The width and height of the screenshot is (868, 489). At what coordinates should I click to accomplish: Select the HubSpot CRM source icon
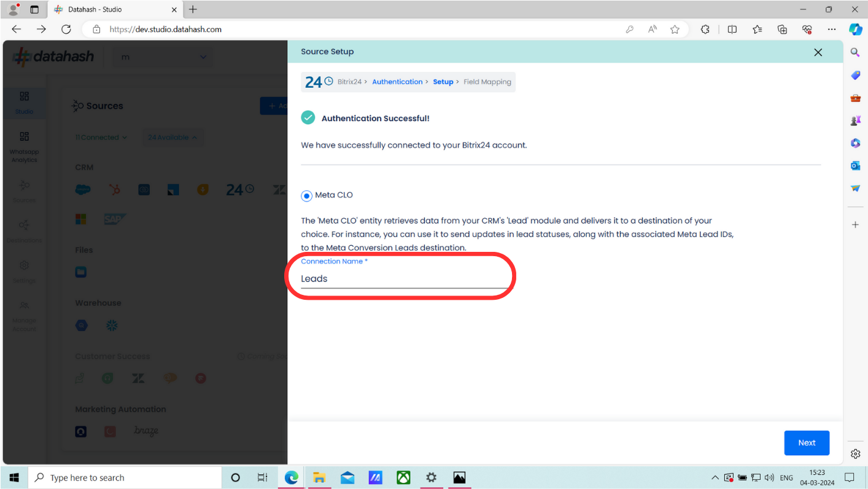[x=114, y=190]
